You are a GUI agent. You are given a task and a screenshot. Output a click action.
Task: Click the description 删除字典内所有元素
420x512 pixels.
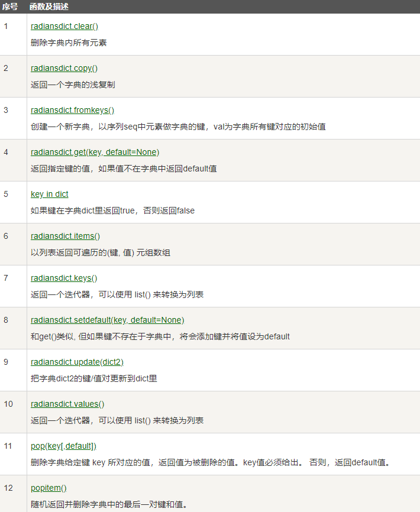(69, 43)
